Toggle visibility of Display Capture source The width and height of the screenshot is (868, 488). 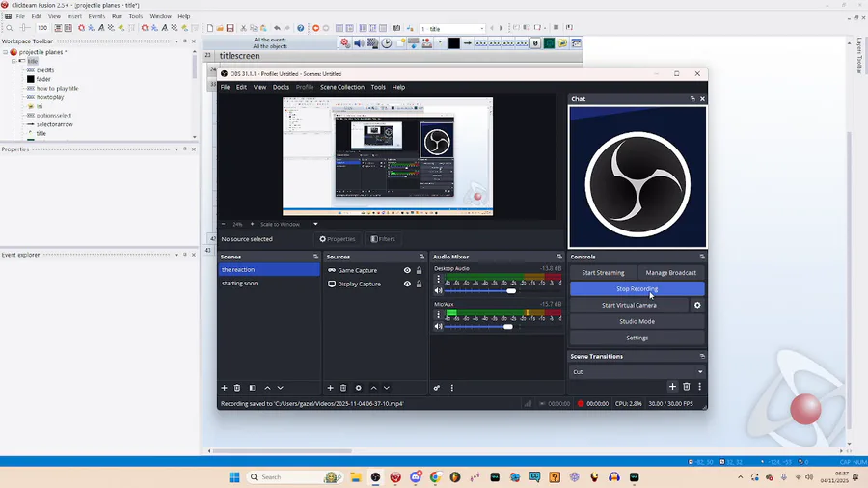[407, 284]
